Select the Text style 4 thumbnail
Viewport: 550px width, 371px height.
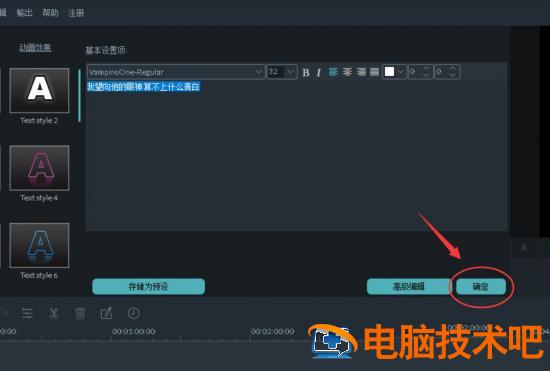(x=39, y=168)
